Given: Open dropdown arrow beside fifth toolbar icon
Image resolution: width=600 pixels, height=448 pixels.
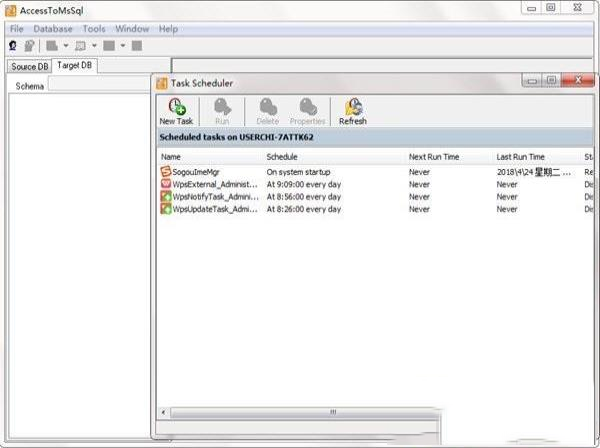Looking at the screenshot, I should point(123,46).
